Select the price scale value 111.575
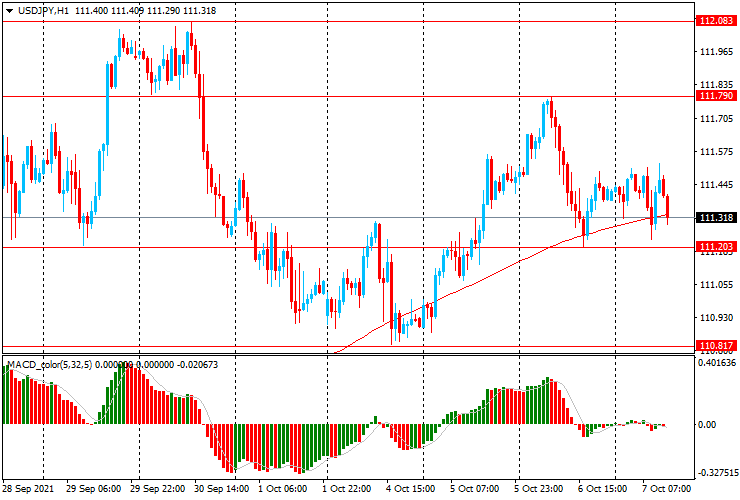The image size is (740, 500). click(x=716, y=152)
